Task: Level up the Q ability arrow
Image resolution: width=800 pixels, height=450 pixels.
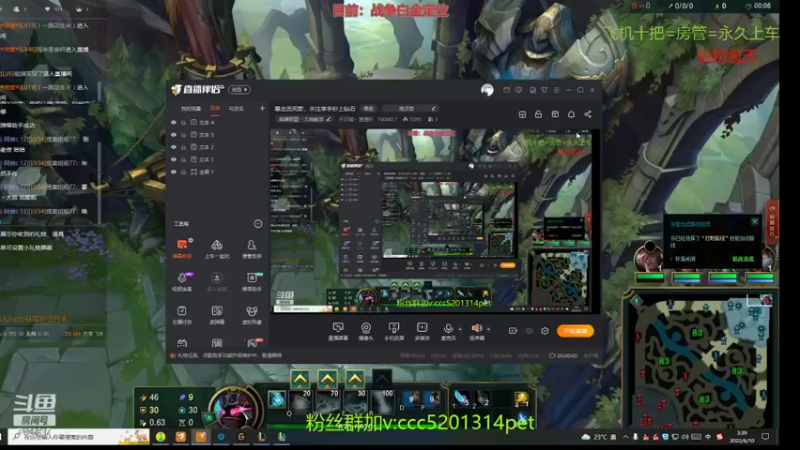Action: tap(300, 379)
